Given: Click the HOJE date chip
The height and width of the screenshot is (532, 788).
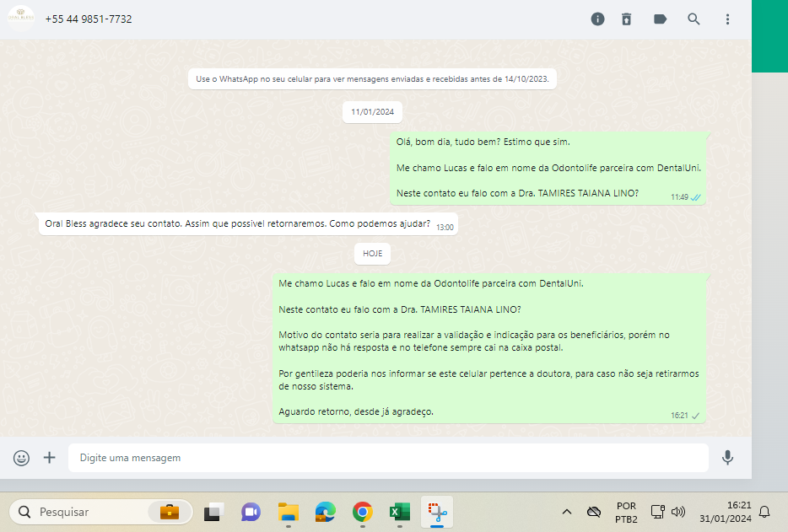Looking at the screenshot, I should 372,254.
